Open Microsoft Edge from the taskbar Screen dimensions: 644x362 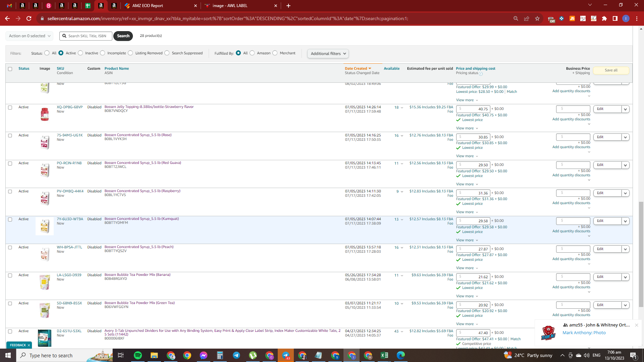401,355
